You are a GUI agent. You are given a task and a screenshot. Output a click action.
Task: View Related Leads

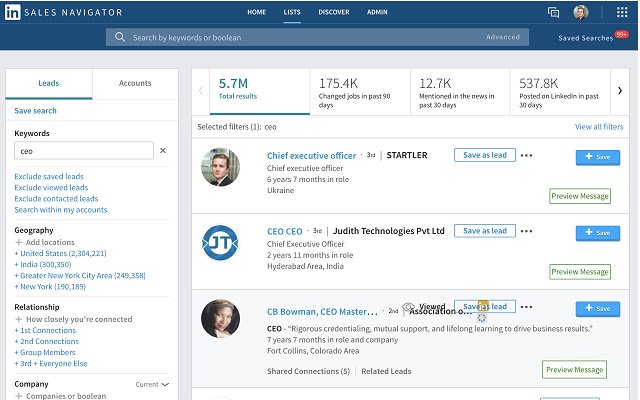386,371
